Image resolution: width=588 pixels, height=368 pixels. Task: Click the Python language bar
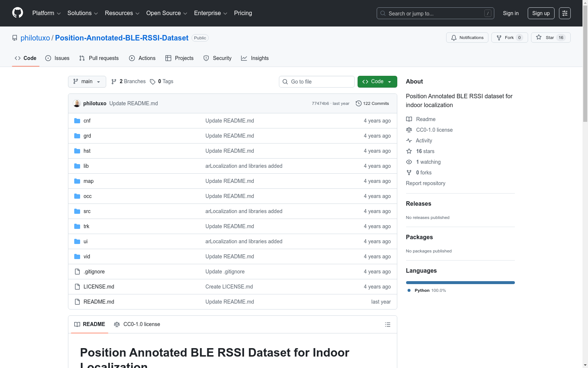coord(460,283)
